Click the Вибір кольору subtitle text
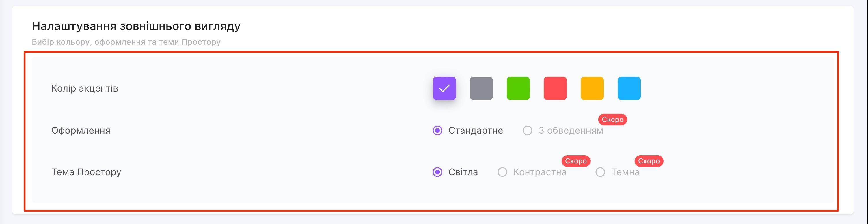This screenshot has width=868, height=224. click(126, 42)
